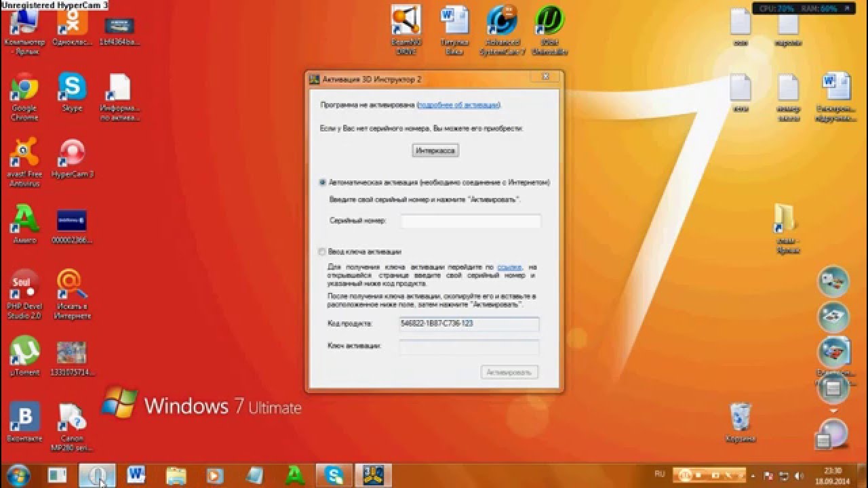Viewport: 868px width, 488px height.
Task: Open PHP Devel Studio 2.0 shortcut
Action: (x=24, y=295)
